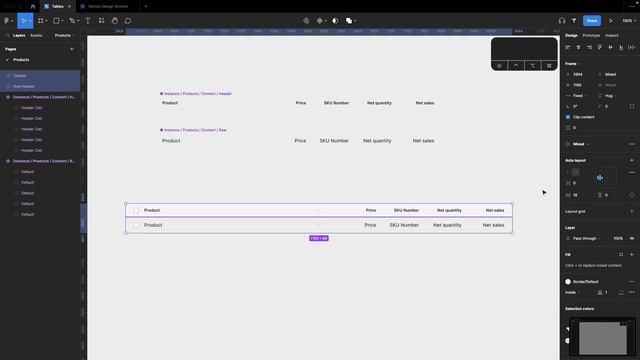Add a Layout grid with plus

(x=632, y=211)
